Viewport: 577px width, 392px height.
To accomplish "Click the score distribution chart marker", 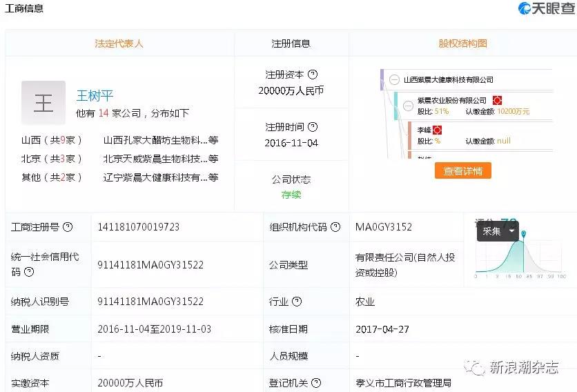I will pyautogui.click(x=523, y=235).
